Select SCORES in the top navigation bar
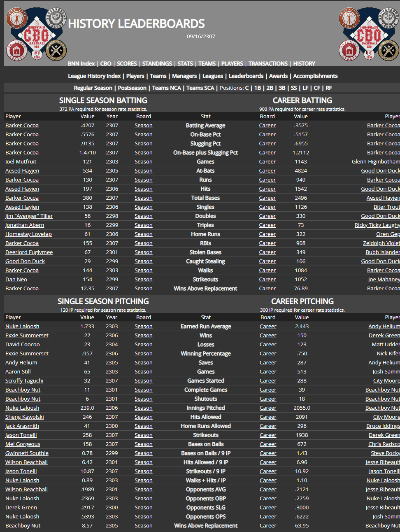The height and width of the screenshot is (532, 400). click(x=127, y=64)
